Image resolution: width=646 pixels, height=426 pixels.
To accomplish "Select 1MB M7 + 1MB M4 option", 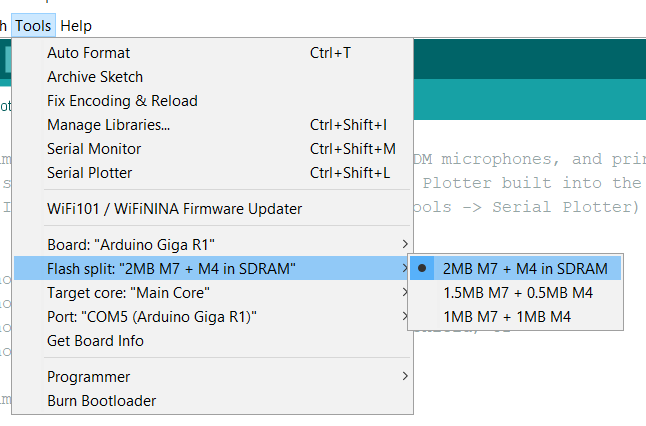I will (505, 317).
